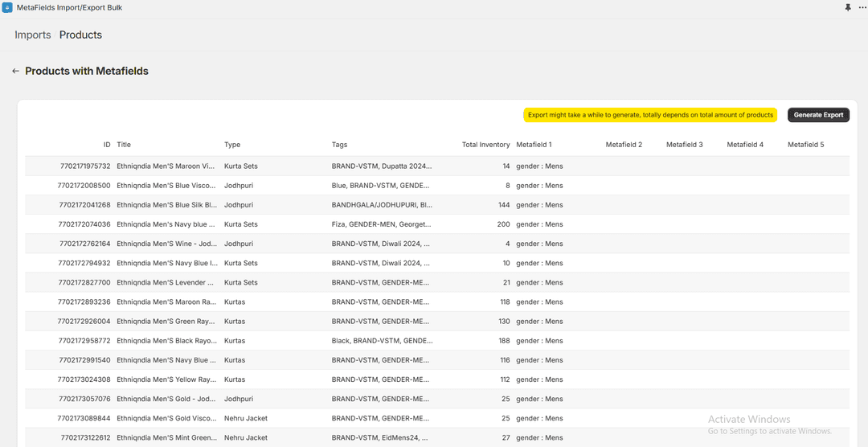Screen dimensions: 868x447
Task: Click the Tags column header
Action: [339, 145]
